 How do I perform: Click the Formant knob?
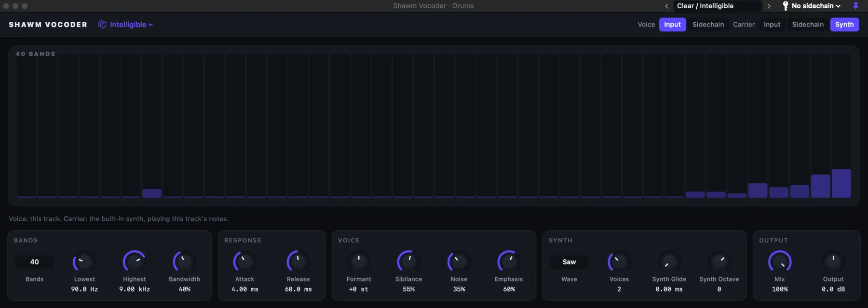point(359,262)
